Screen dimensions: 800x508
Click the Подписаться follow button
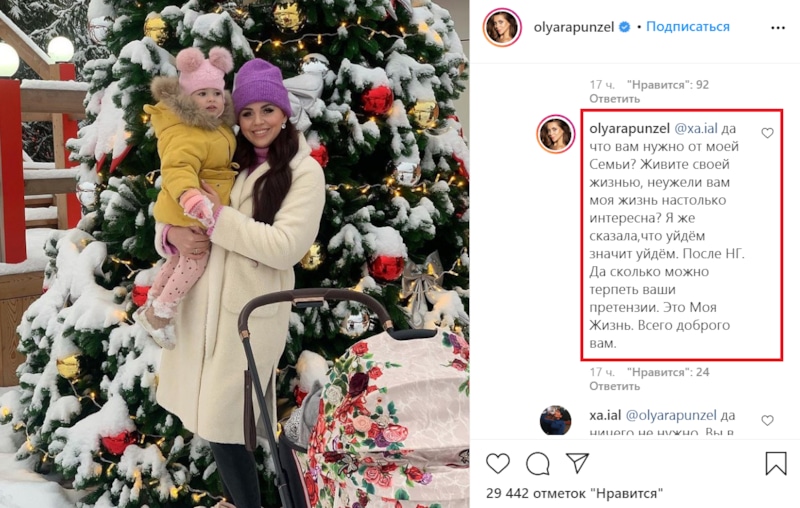point(688,27)
